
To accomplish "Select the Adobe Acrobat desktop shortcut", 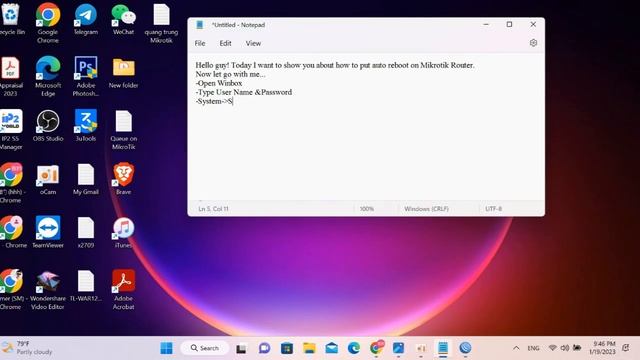I will click(123, 290).
